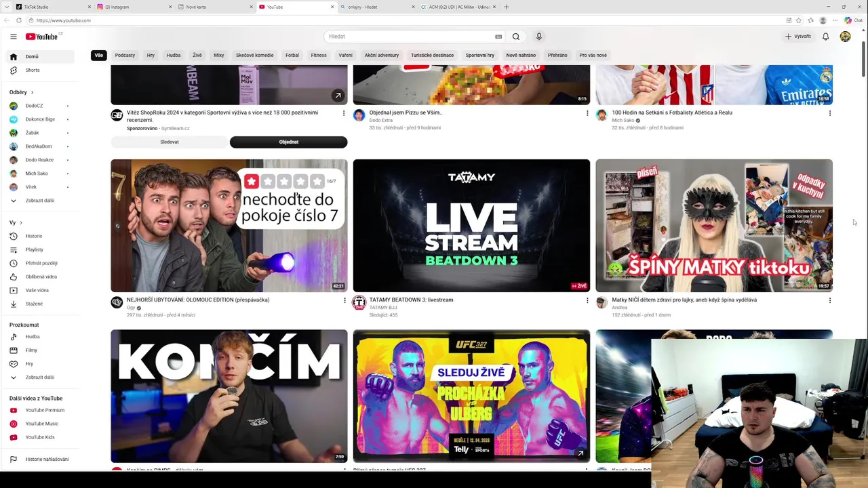Go to Domů in sidebar
The width and height of the screenshot is (868, 488).
[41, 57]
